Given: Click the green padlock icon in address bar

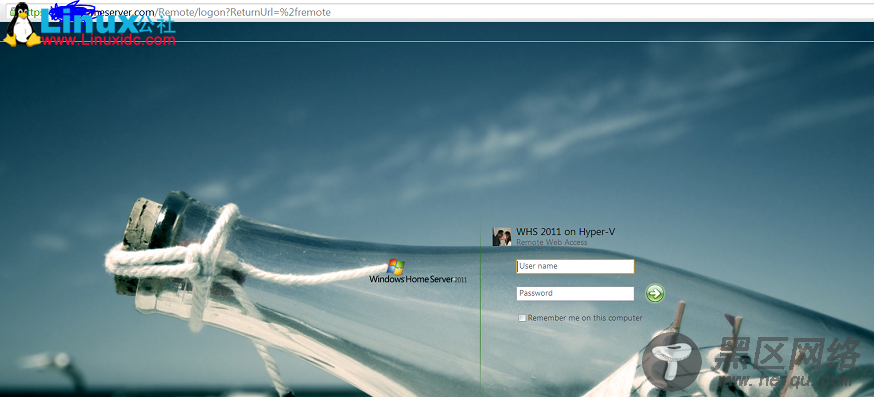Looking at the screenshot, I should (x=12, y=12).
